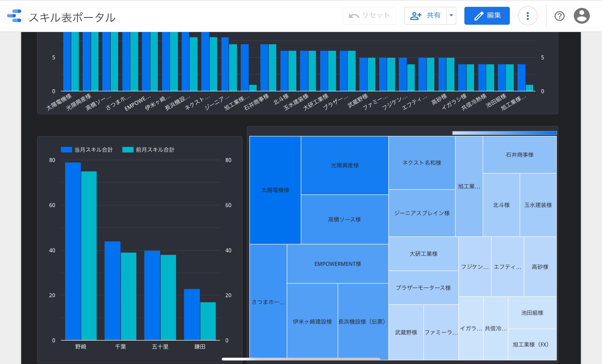Select the 太陽電機様 treemap tile
Screen dimensions: 602x364
coord(275,190)
